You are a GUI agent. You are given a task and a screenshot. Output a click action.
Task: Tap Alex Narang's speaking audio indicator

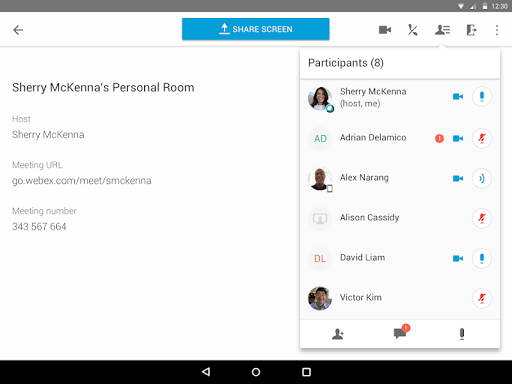[x=482, y=178]
